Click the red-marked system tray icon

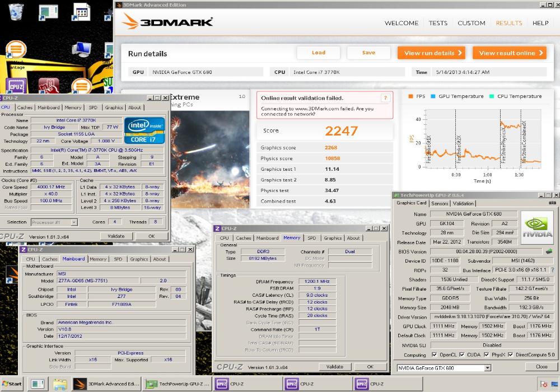[544, 384]
